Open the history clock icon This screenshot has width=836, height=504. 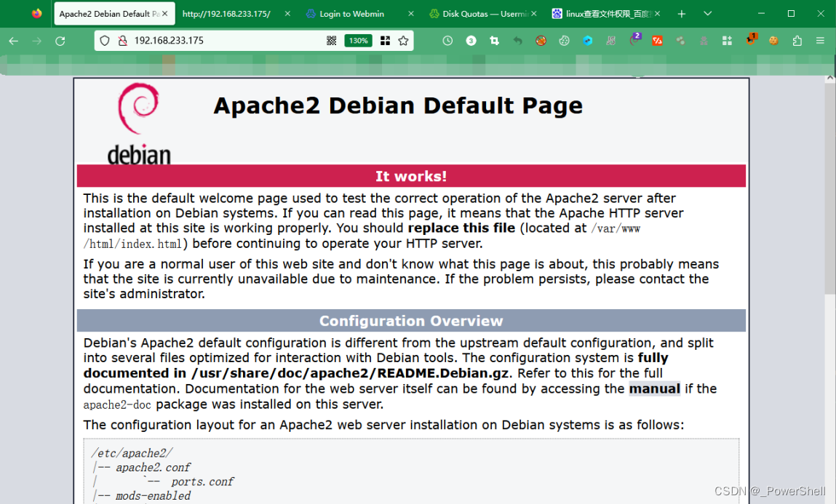click(x=447, y=41)
